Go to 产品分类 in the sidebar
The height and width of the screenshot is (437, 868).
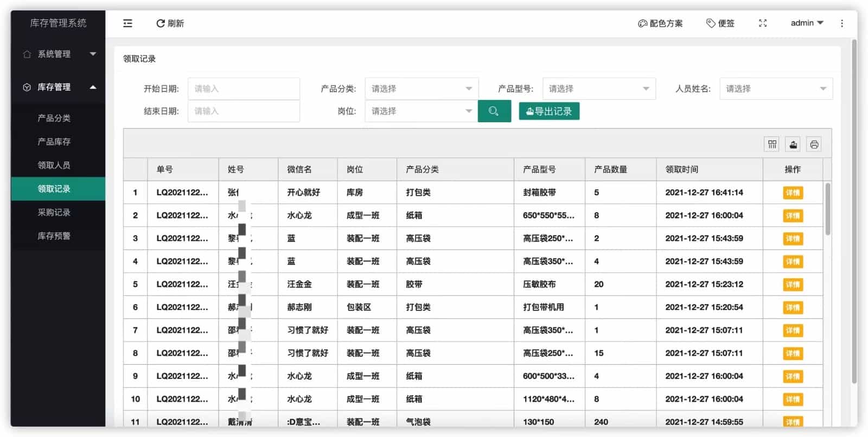pyautogui.click(x=54, y=118)
